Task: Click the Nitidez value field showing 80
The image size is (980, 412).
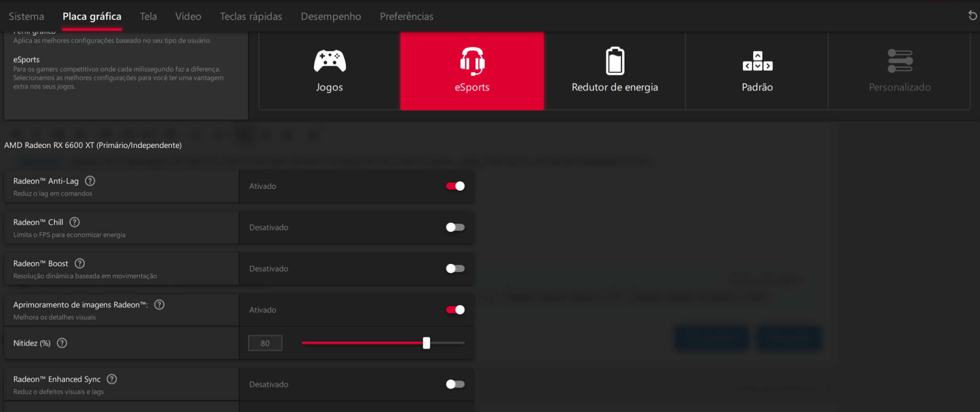Action: (265, 343)
